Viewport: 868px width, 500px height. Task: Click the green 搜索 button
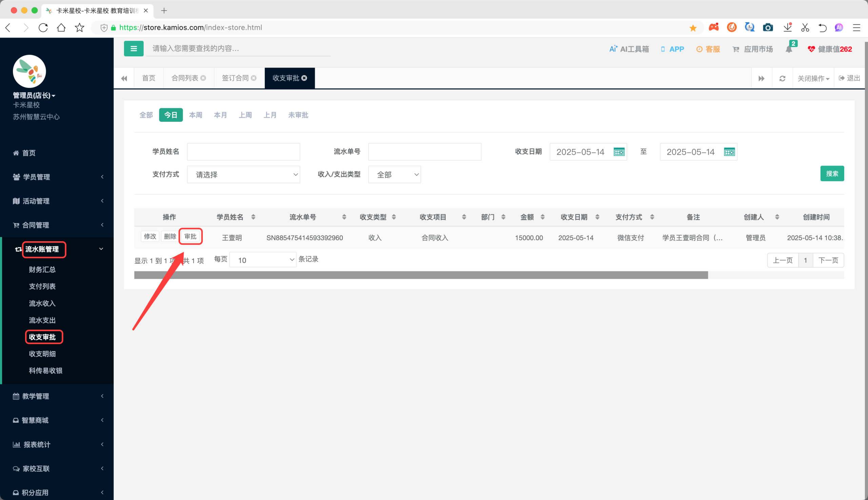coord(832,173)
